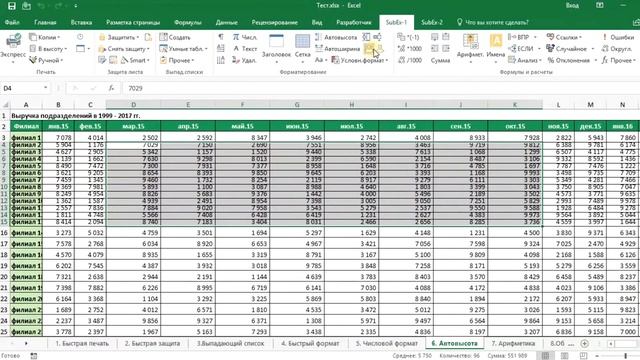Click the macro record status bar icon
This screenshot has width=640, height=360.
(x=34, y=356)
